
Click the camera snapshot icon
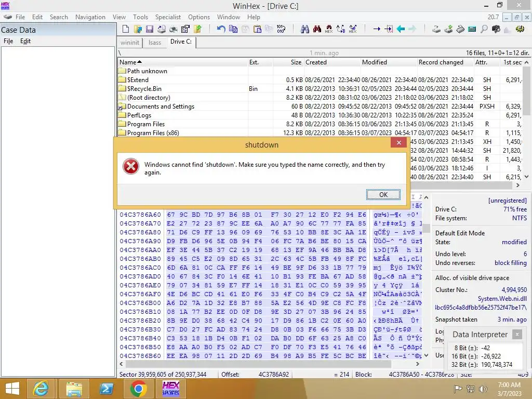(496, 29)
